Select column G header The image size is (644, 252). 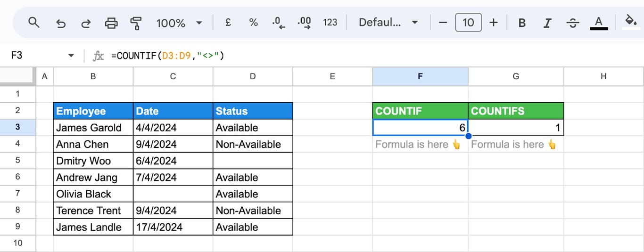tap(516, 76)
